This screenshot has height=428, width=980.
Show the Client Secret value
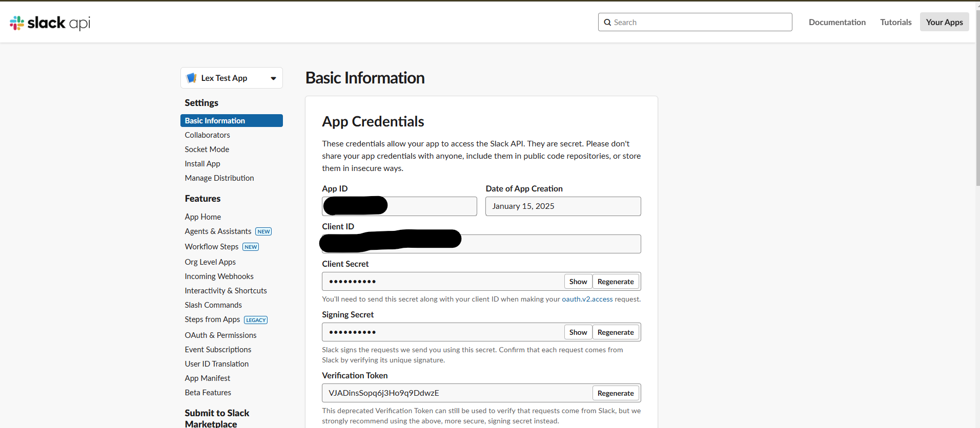click(x=578, y=282)
